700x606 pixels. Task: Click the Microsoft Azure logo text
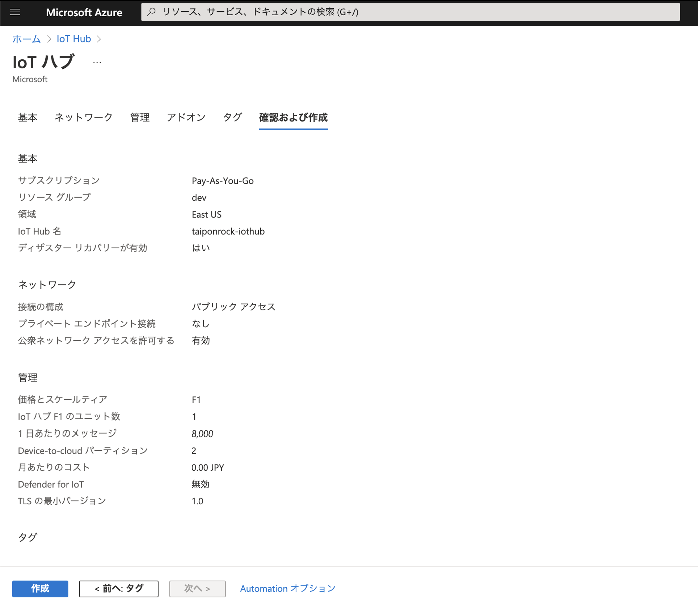(x=84, y=12)
